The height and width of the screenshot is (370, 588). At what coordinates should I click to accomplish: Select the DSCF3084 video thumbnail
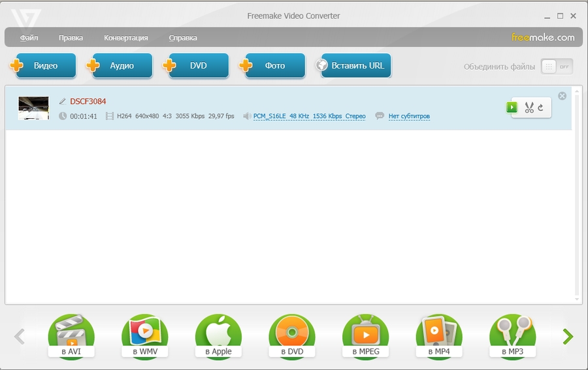[34, 108]
